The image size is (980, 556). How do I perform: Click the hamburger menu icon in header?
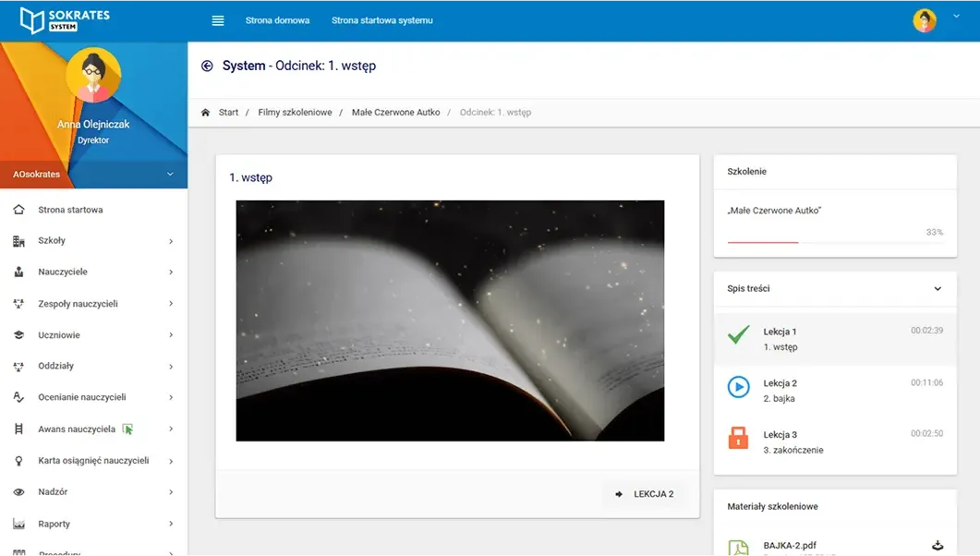(x=218, y=20)
